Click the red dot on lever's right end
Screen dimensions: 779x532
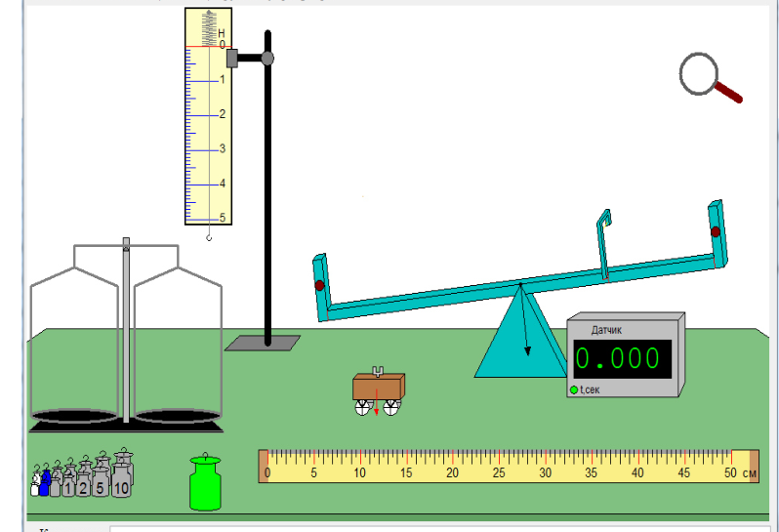[x=716, y=231]
